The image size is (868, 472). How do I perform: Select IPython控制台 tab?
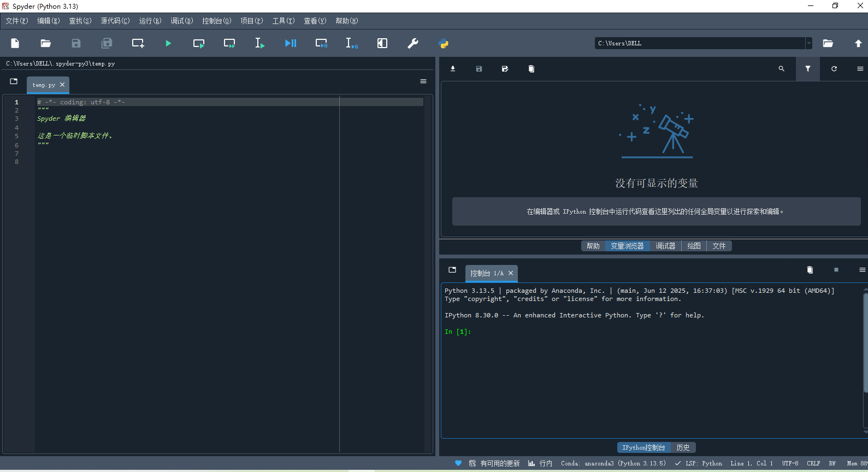coord(643,447)
